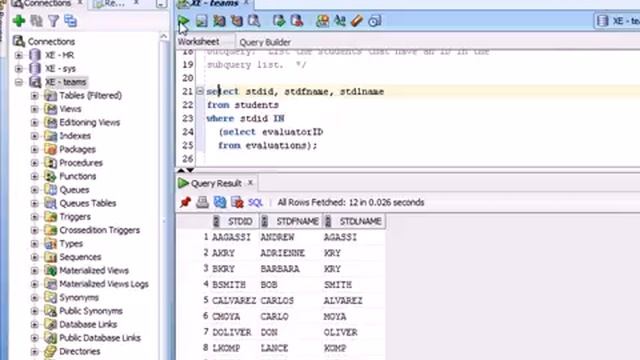Click the Refresh connections icon
640x360 pixels.
(36, 21)
